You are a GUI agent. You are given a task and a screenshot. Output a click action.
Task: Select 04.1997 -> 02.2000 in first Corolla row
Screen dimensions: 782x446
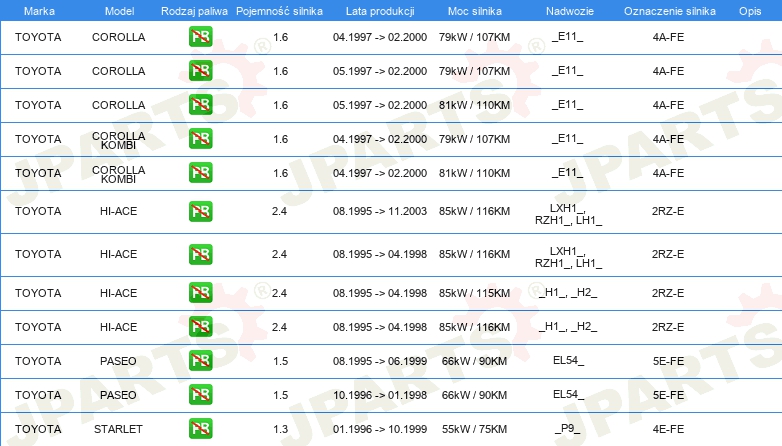click(380, 37)
